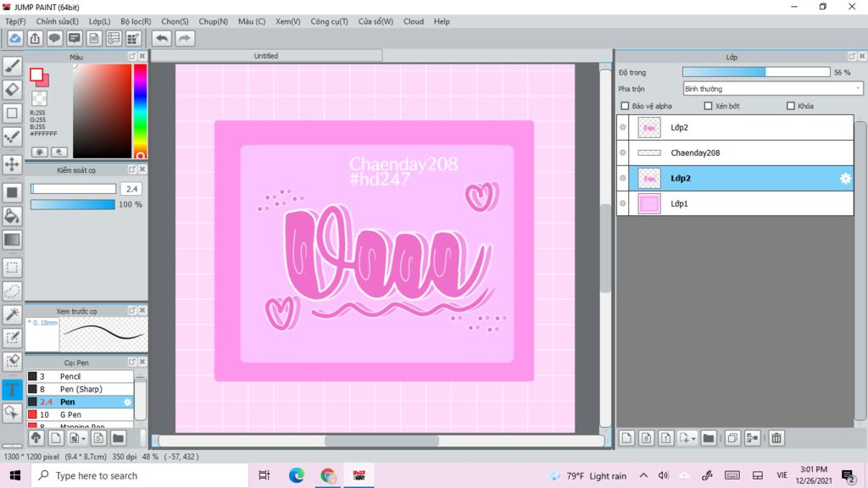The width and height of the screenshot is (868, 488).
Task: Open the Pha trộn blend mode dropdown
Action: click(x=773, y=88)
